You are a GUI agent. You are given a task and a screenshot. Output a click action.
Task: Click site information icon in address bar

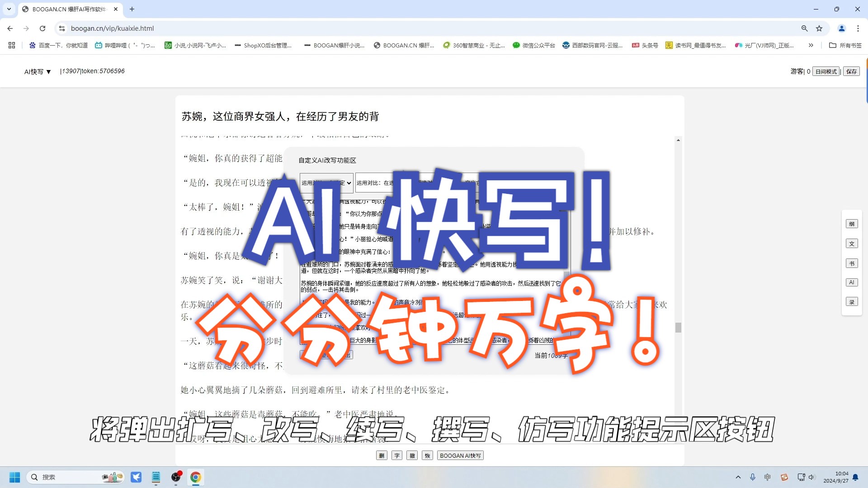click(x=62, y=28)
